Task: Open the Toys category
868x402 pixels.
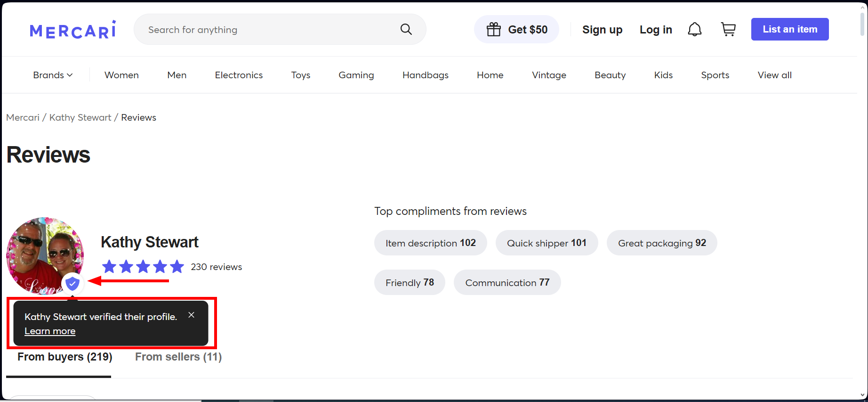Action: 301,75
